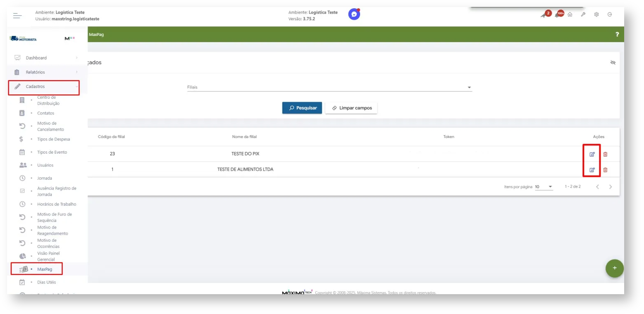
Task: Go to the next results page
Action: point(611,187)
